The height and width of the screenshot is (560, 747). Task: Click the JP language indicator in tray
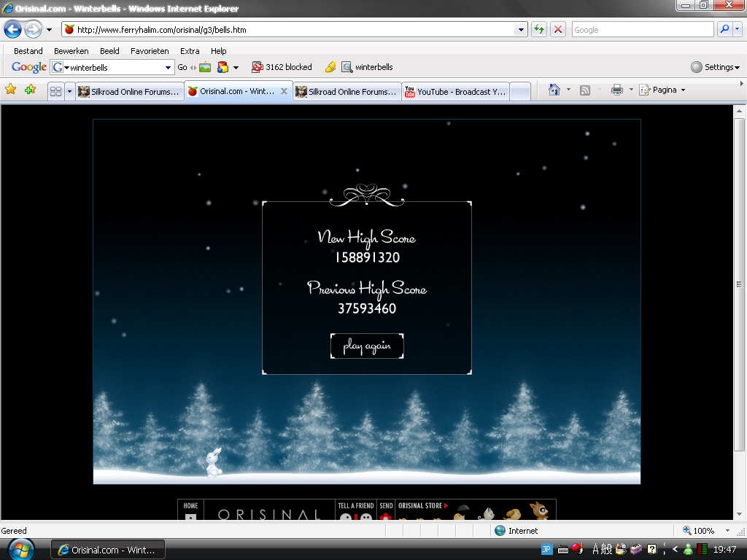[546, 550]
